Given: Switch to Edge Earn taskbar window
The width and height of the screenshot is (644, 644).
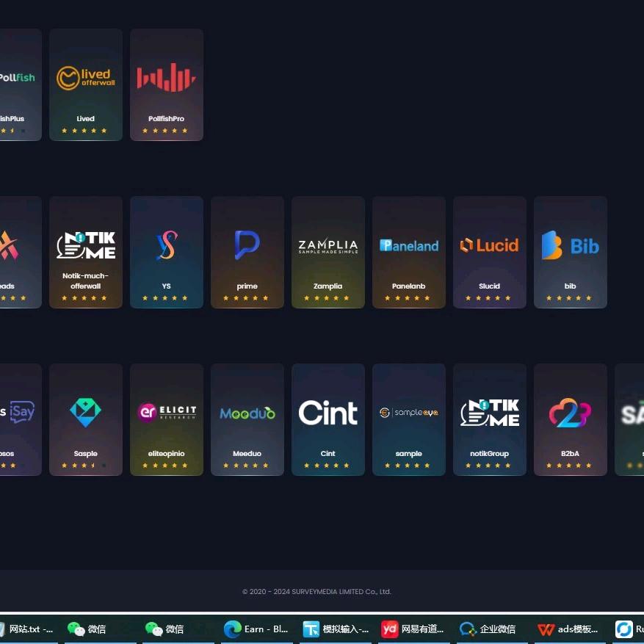Looking at the screenshot, I should tap(257, 629).
